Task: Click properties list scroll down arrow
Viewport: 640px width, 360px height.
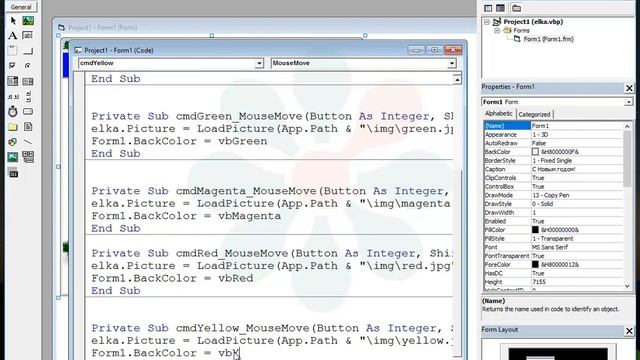Action: coord(627,286)
